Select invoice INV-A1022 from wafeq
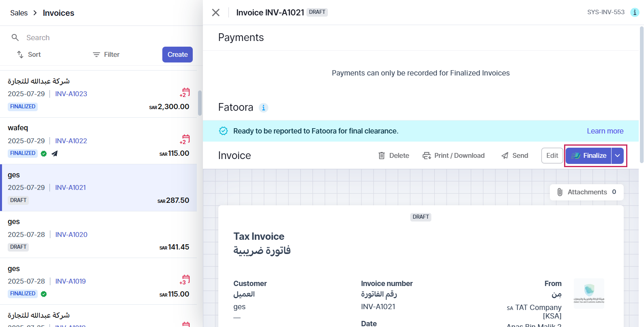This screenshot has height=327, width=644. point(98,141)
